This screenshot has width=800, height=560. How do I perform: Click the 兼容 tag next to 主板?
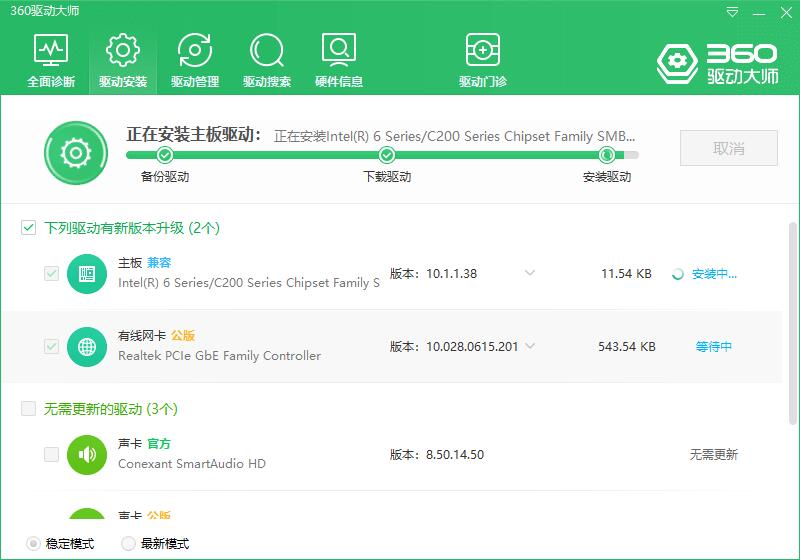coord(159,263)
